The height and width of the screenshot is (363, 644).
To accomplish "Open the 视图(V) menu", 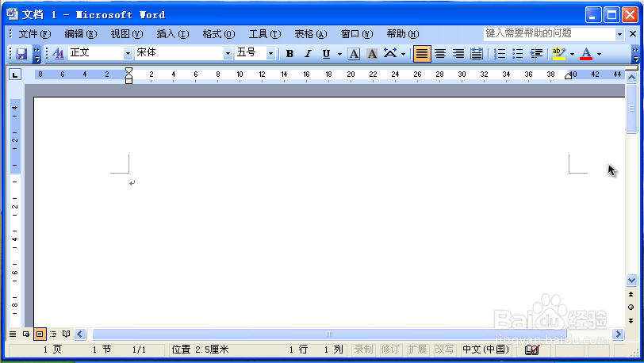I will tap(127, 33).
